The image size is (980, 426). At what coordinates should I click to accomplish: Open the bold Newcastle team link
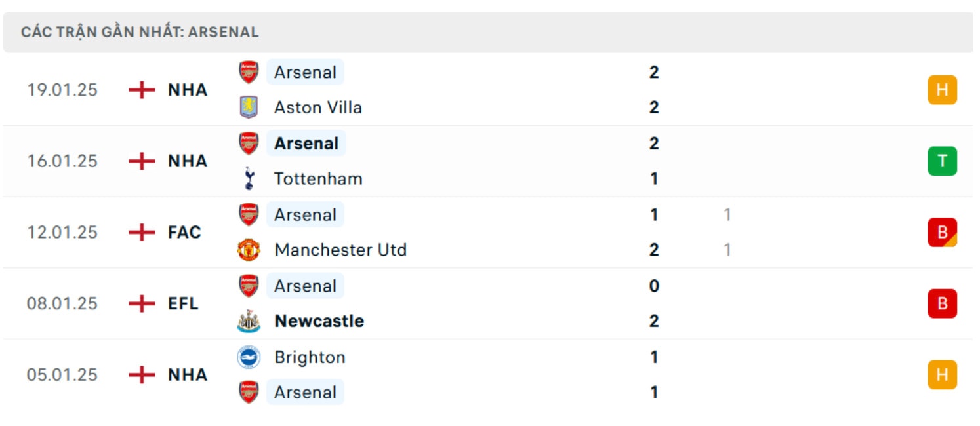coord(319,321)
